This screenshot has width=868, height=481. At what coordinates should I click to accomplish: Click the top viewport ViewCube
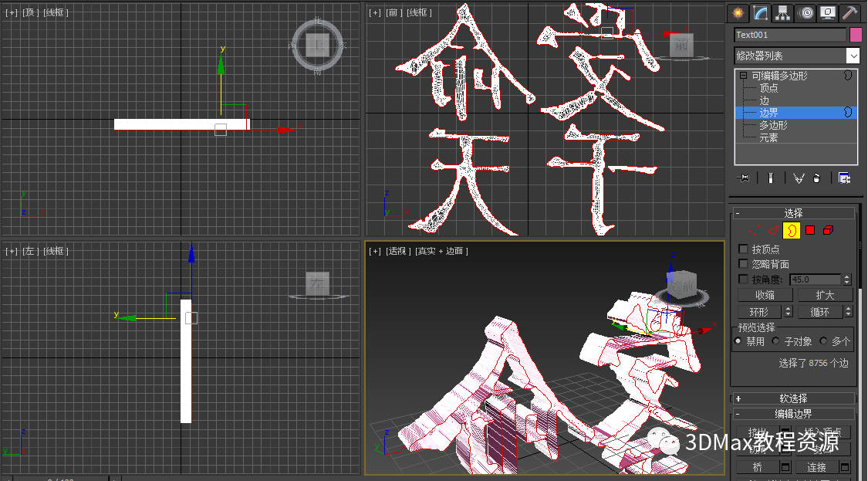point(318,45)
